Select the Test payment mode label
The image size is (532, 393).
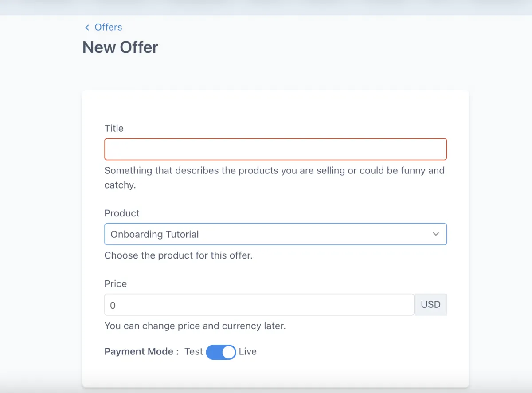tap(194, 352)
